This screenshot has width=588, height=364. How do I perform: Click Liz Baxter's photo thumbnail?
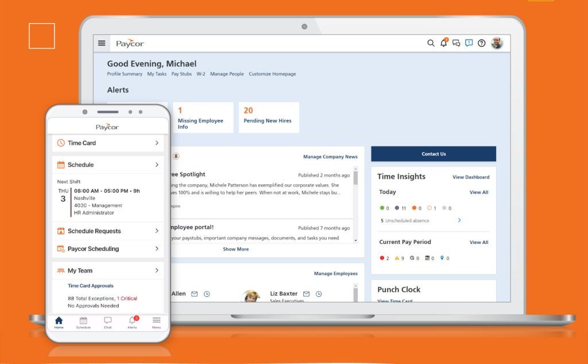pyautogui.click(x=252, y=296)
